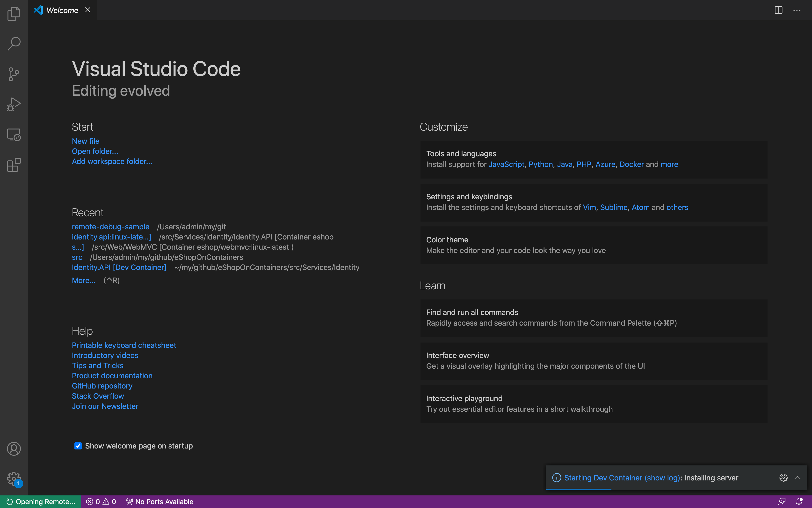This screenshot has height=508, width=812.
Task: Install JavaScript support link
Action: point(506,164)
